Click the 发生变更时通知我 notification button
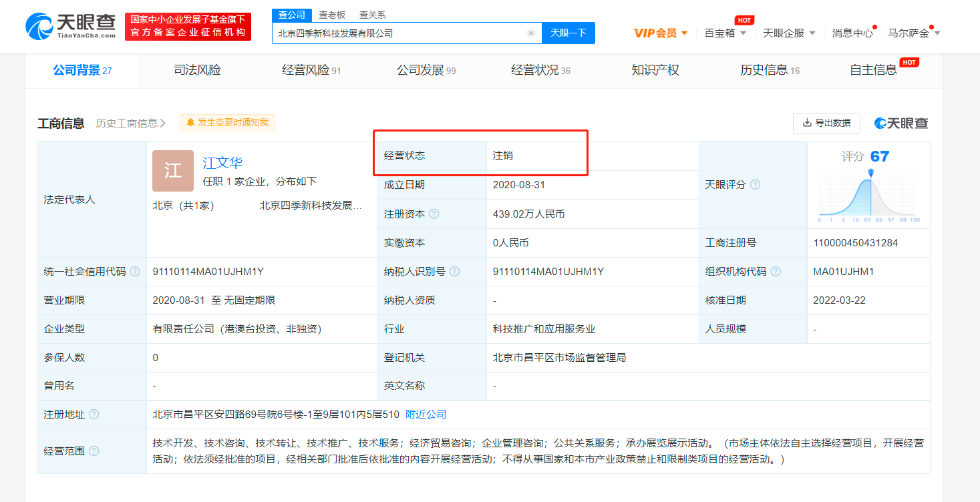This screenshot has width=980, height=502. (227, 123)
